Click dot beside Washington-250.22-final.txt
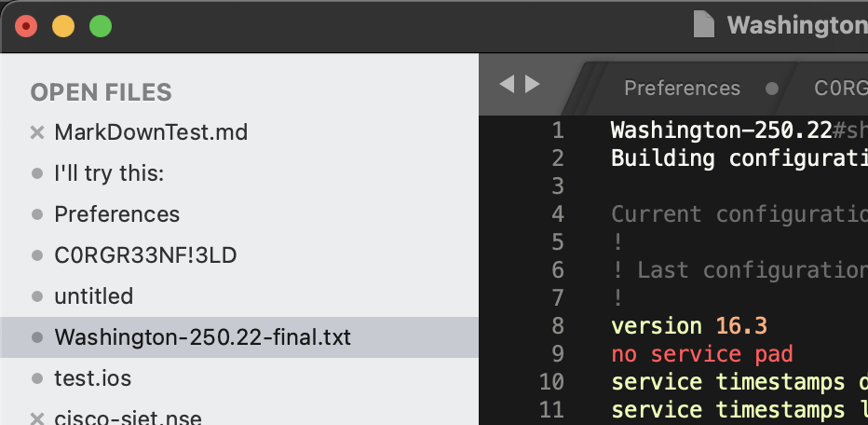This screenshot has height=425, width=868. pos(37,337)
